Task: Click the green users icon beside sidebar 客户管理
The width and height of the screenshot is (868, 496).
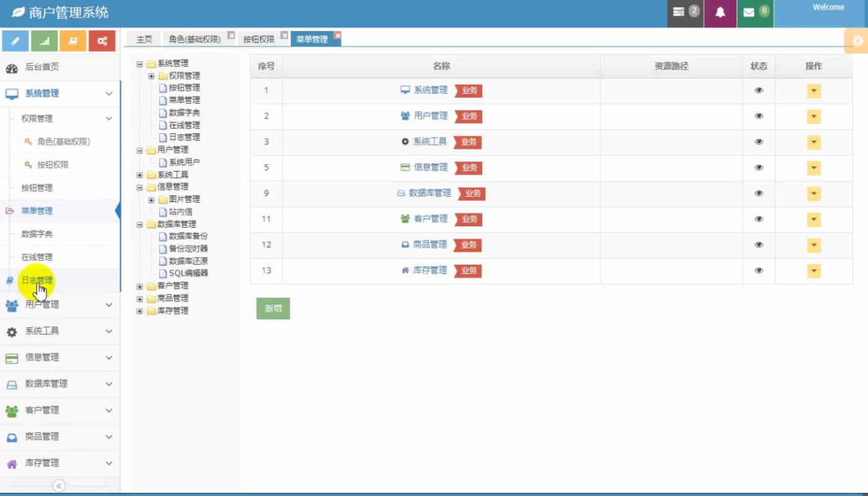Action: coord(12,411)
